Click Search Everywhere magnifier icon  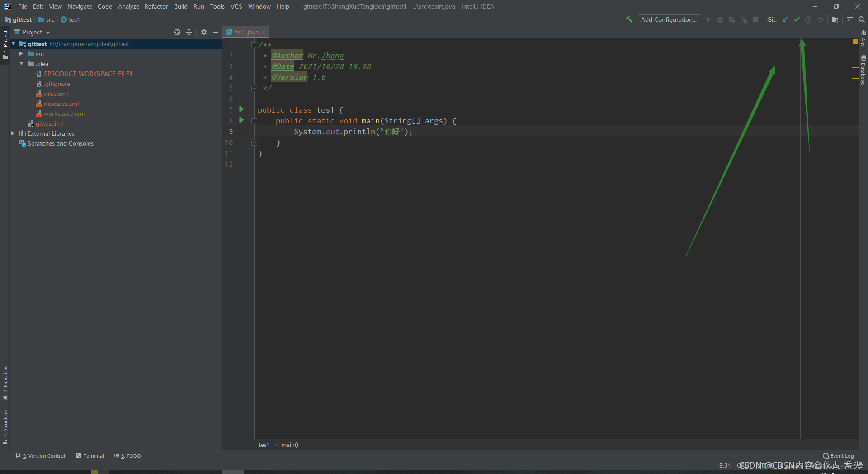(862, 19)
